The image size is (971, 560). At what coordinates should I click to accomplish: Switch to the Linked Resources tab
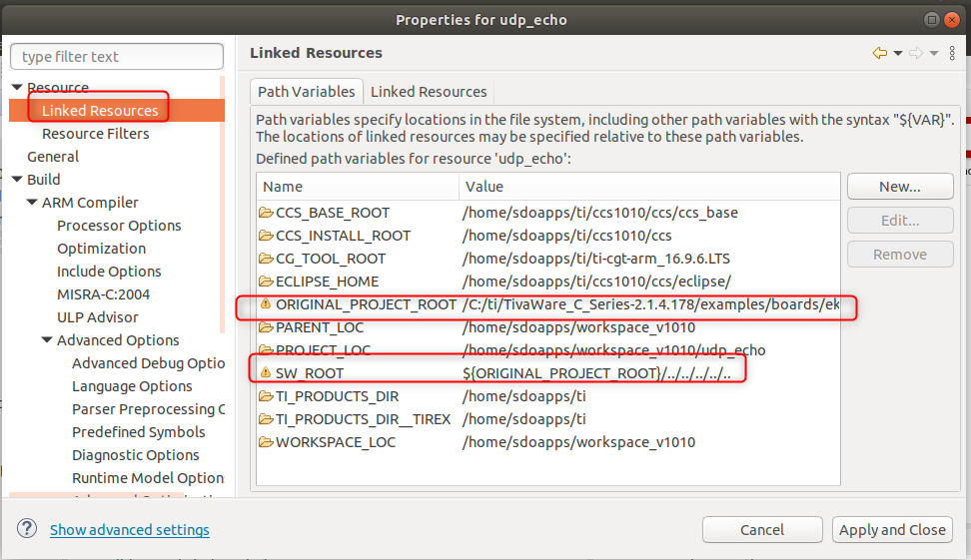[x=429, y=92]
